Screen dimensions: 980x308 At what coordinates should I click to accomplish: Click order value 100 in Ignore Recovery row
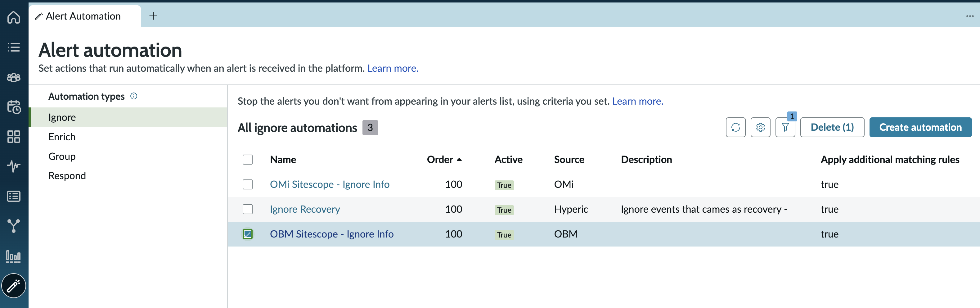coord(453,209)
